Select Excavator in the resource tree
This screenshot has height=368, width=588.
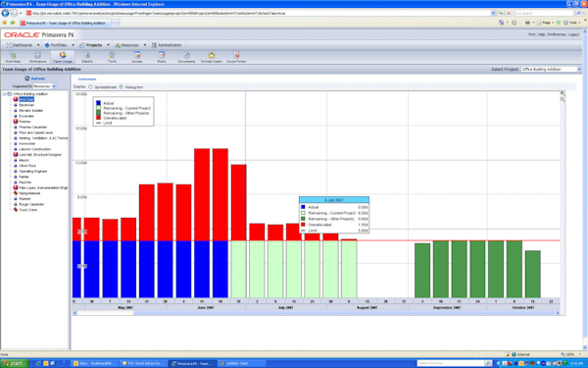[26, 116]
